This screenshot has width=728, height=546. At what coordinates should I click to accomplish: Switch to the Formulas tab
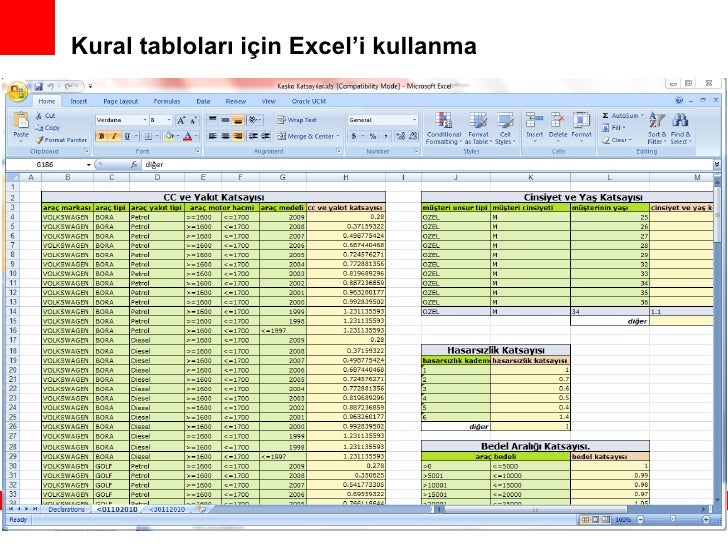click(167, 101)
